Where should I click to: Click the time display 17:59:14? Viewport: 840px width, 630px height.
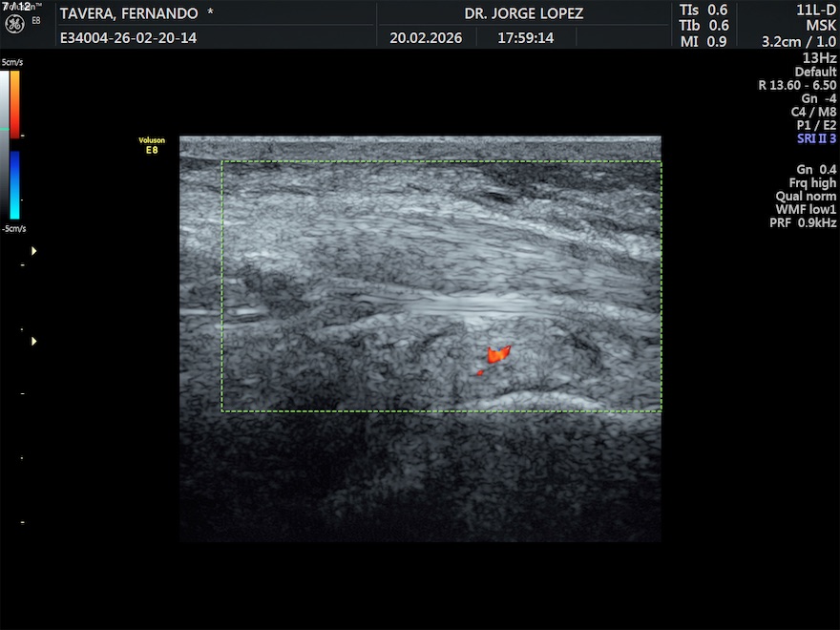click(525, 38)
